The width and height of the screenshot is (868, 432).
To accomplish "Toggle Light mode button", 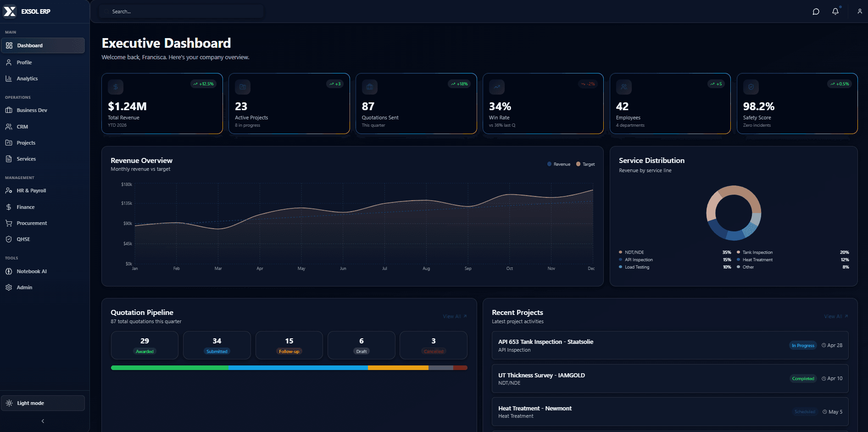I will click(x=43, y=403).
